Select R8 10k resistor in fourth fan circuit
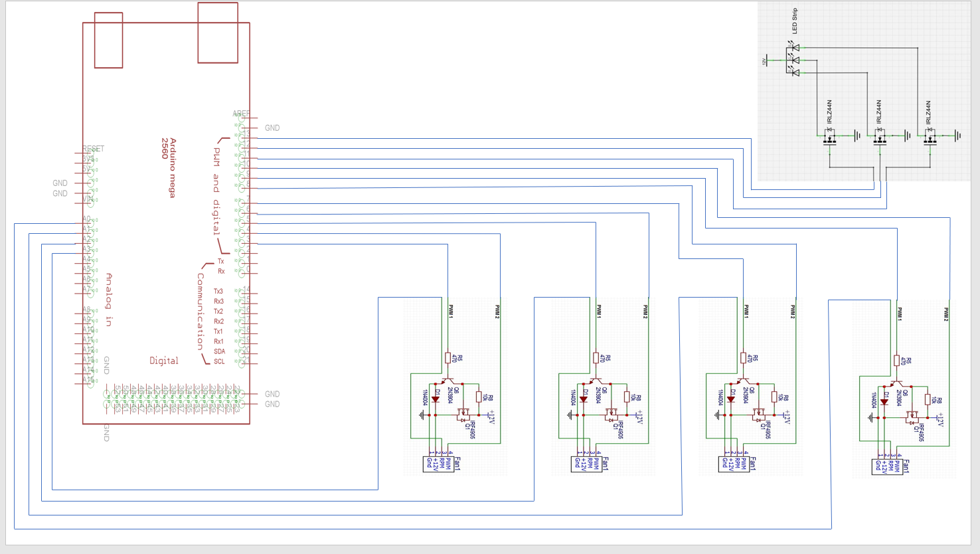The width and height of the screenshot is (980, 554). click(x=928, y=400)
